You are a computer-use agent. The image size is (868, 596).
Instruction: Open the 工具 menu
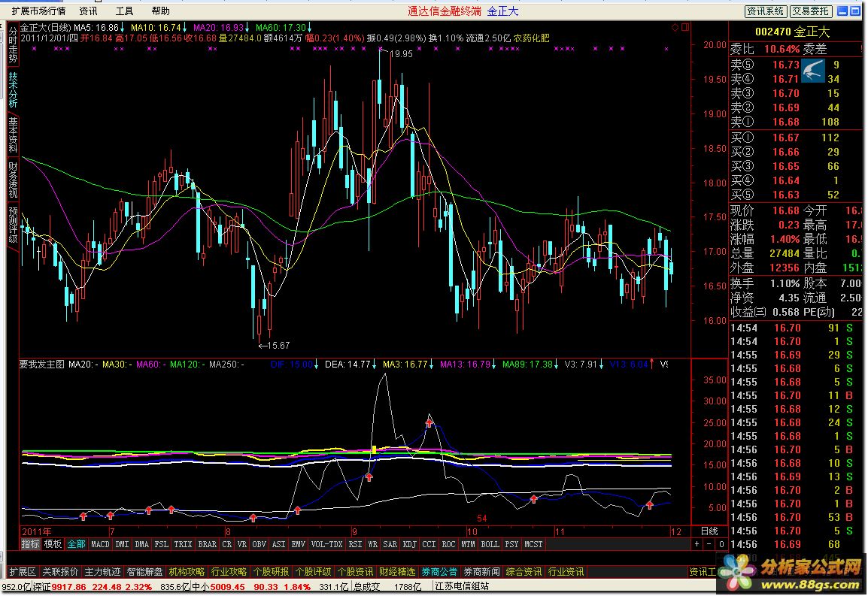click(x=124, y=11)
